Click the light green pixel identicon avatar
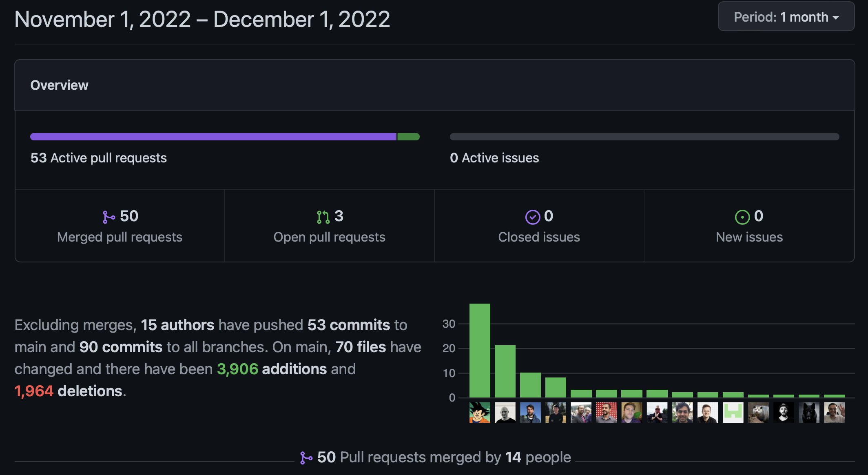This screenshot has width=868, height=475. [733, 412]
